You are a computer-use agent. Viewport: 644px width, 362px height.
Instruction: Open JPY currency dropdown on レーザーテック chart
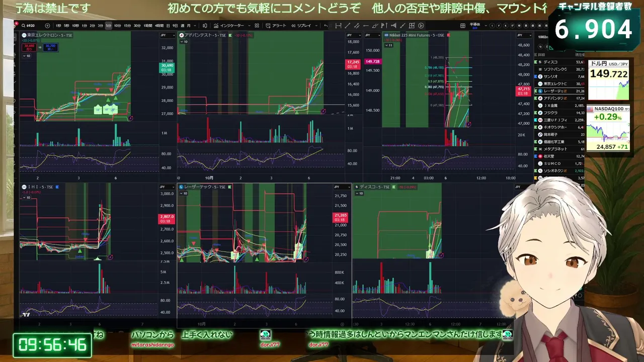(343, 187)
